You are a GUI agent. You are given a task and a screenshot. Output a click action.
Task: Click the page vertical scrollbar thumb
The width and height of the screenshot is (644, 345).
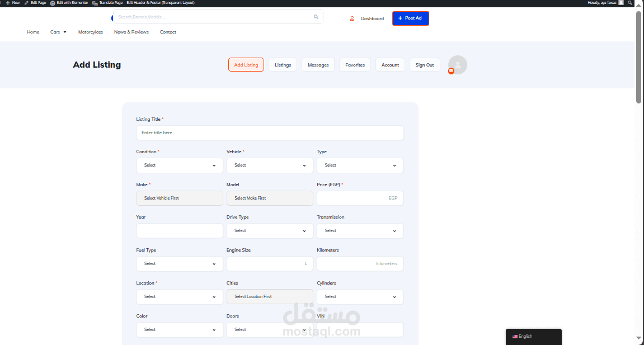pyautogui.click(x=638, y=58)
